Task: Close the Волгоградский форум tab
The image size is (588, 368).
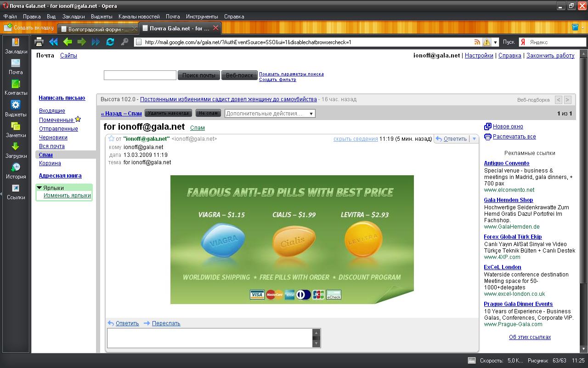Action: pos(135,29)
